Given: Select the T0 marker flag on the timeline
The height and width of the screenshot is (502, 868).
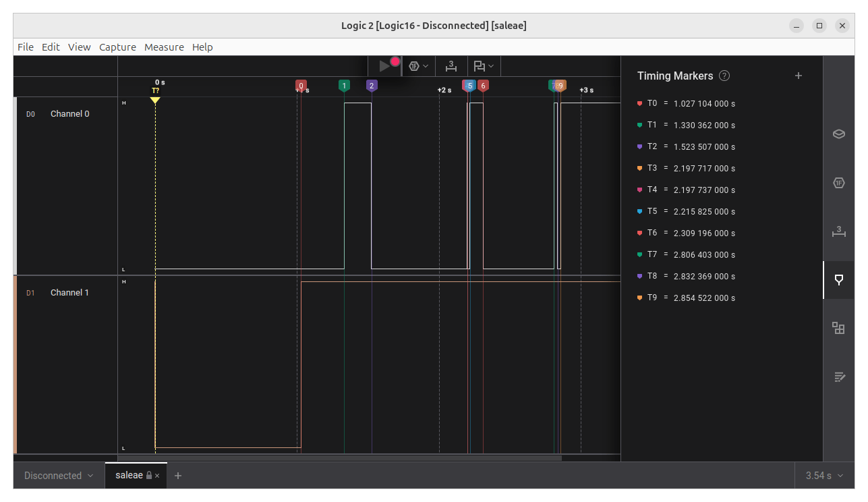Looking at the screenshot, I should click(x=301, y=86).
